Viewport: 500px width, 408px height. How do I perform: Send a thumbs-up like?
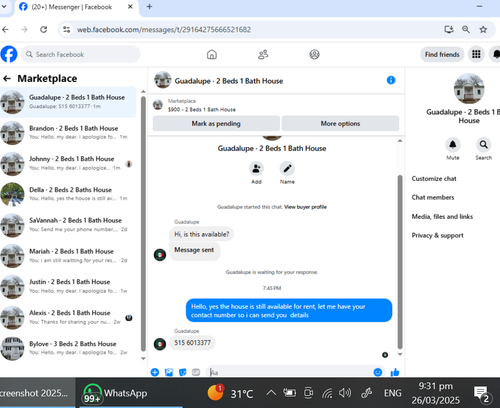click(x=395, y=372)
